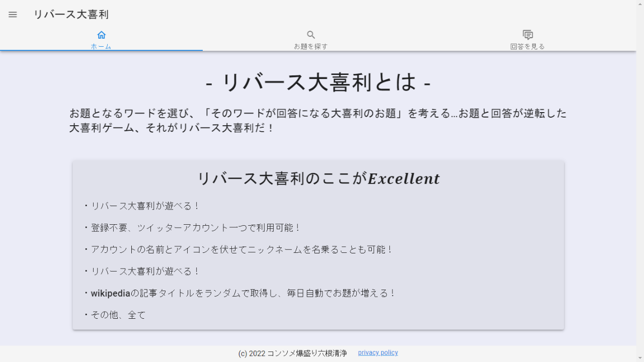Click the 2022 copyright text in footer
Viewport: 644px width, 362px height.
click(292, 353)
